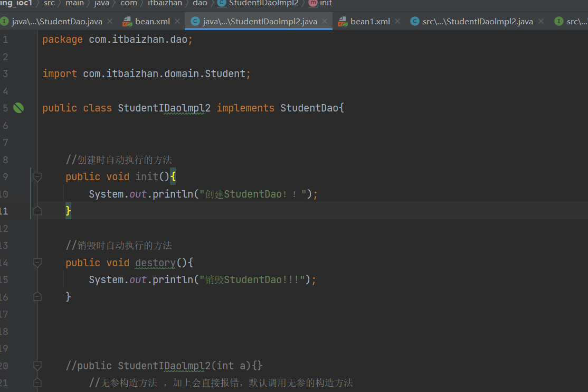The image size is (588, 392).
Task: Click the XML file icon on bean1.xml tab
Action: [x=343, y=22]
